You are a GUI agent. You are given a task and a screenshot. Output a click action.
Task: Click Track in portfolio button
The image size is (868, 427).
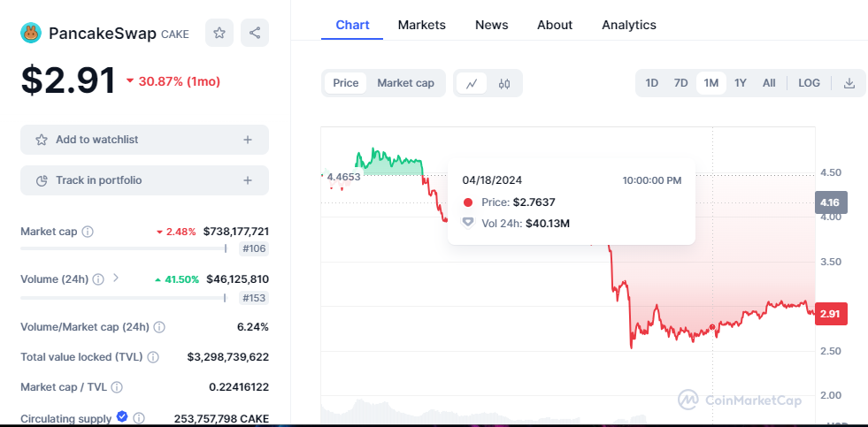pyautogui.click(x=144, y=180)
